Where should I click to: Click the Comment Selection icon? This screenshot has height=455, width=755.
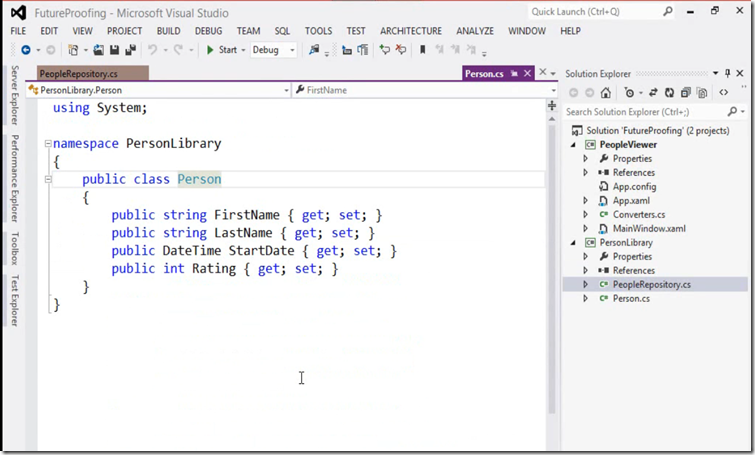384,49
